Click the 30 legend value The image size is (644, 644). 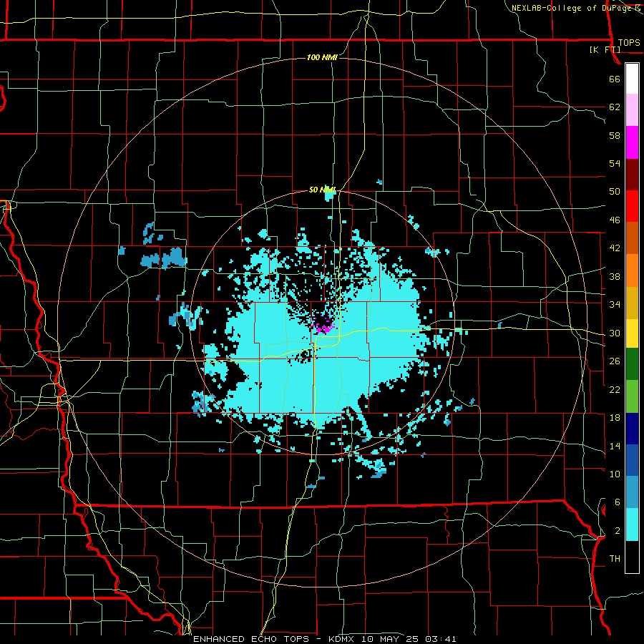[x=615, y=333]
